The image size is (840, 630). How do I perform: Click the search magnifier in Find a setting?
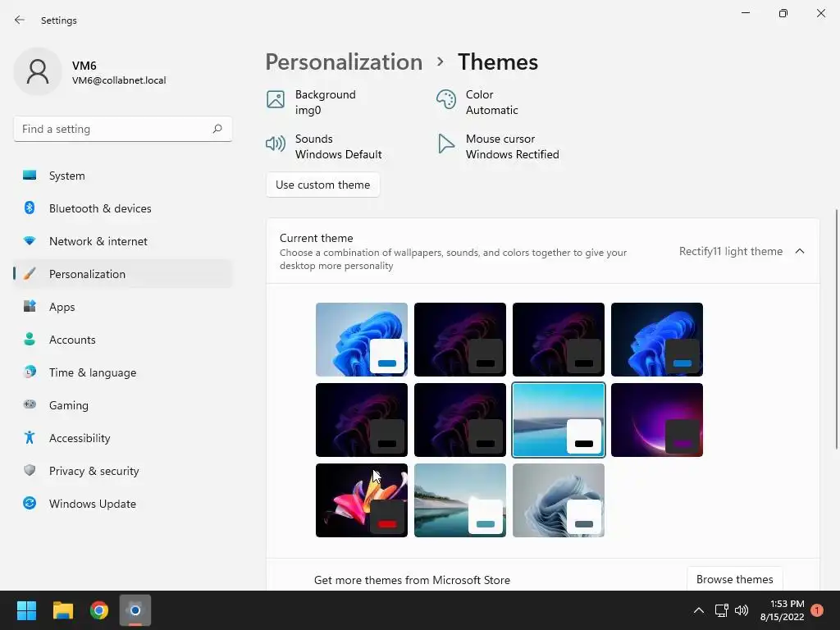point(217,129)
